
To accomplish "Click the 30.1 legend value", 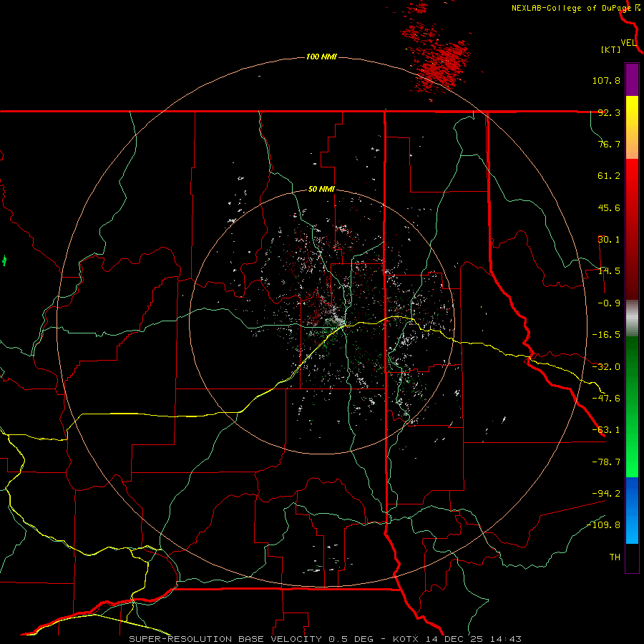I will [609, 240].
